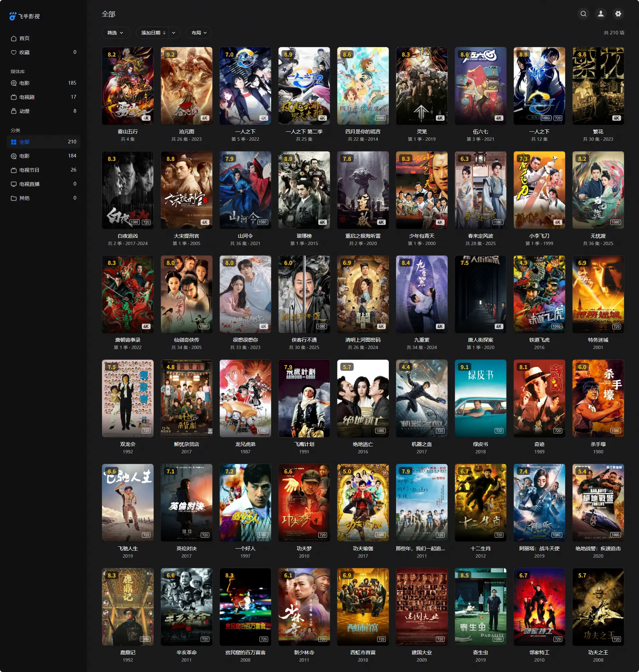Click the title 阿丽塔：战斗天使
The image size is (639, 672).
(539, 548)
